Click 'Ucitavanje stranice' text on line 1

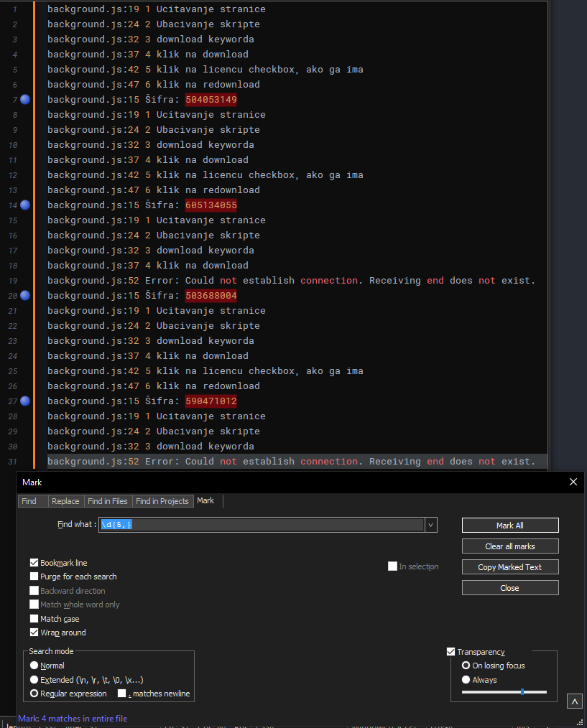(211, 9)
